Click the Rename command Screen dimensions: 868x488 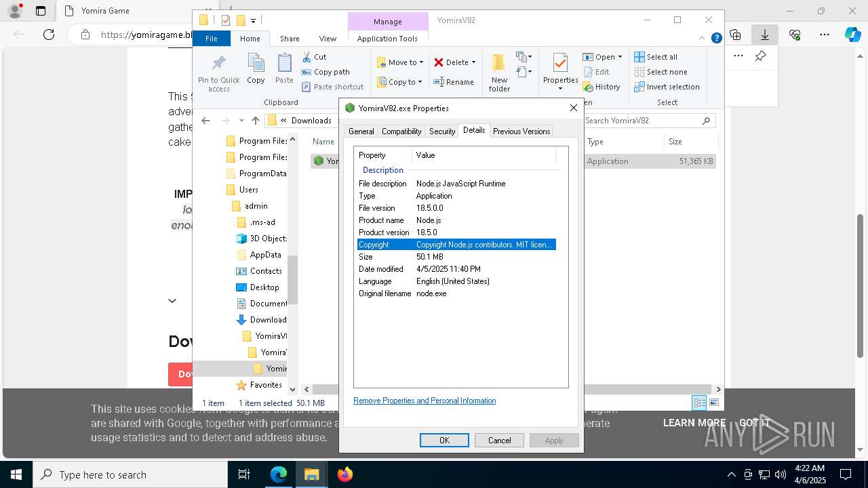point(454,82)
